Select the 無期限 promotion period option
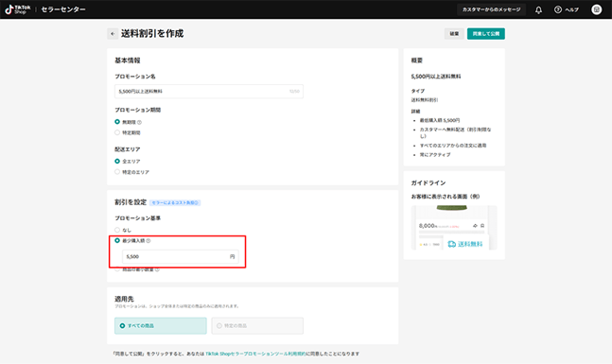Screen dimensions: 612x364 [x=117, y=122]
